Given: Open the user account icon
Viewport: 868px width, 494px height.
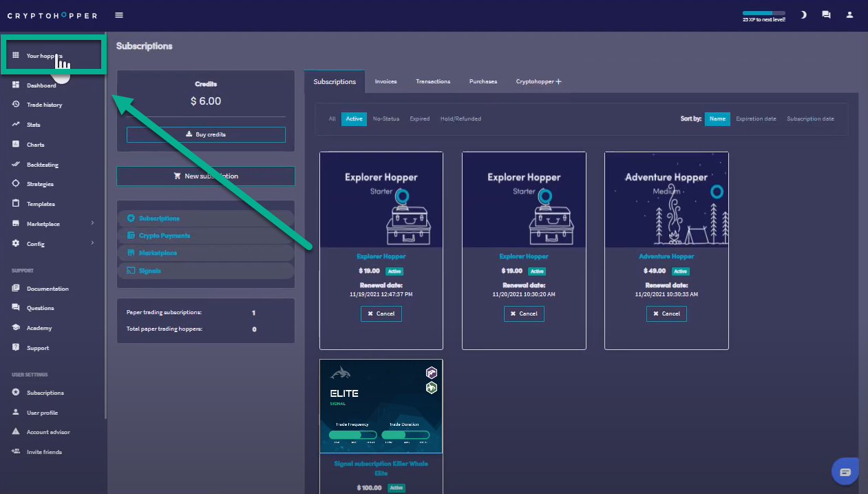Looking at the screenshot, I should click(849, 14).
